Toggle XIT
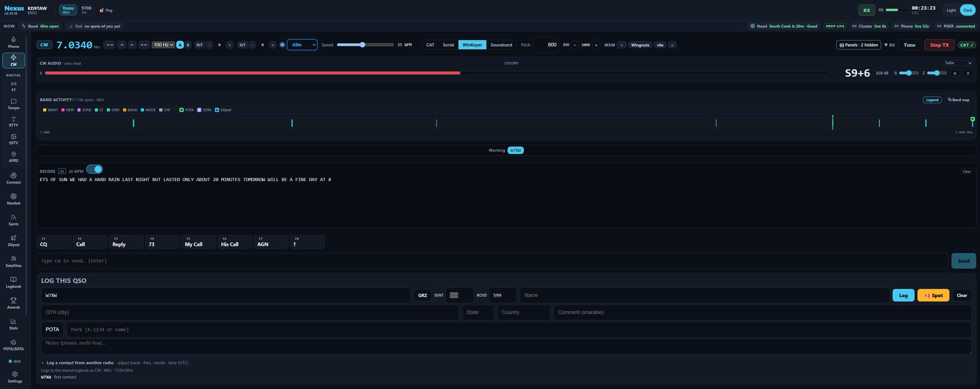Viewport: 980px width, 389px height. [242, 45]
